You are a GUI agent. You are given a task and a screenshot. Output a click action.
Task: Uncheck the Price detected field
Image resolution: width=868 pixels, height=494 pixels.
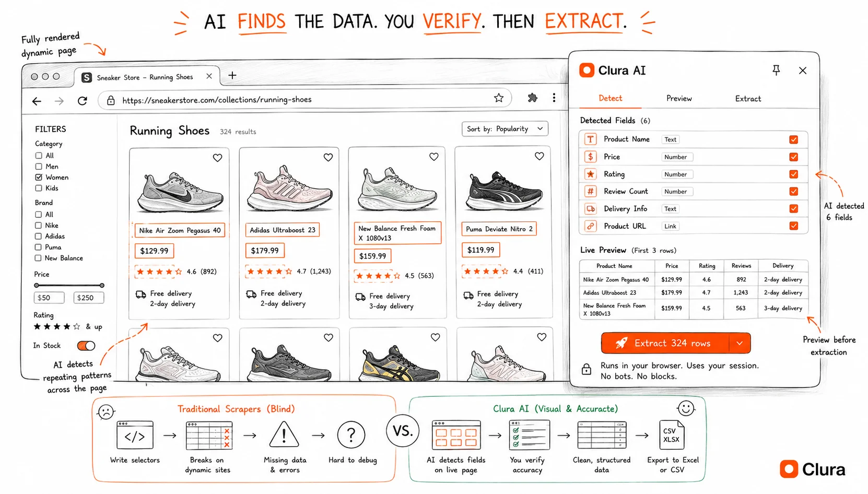click(x=793, y=157)
